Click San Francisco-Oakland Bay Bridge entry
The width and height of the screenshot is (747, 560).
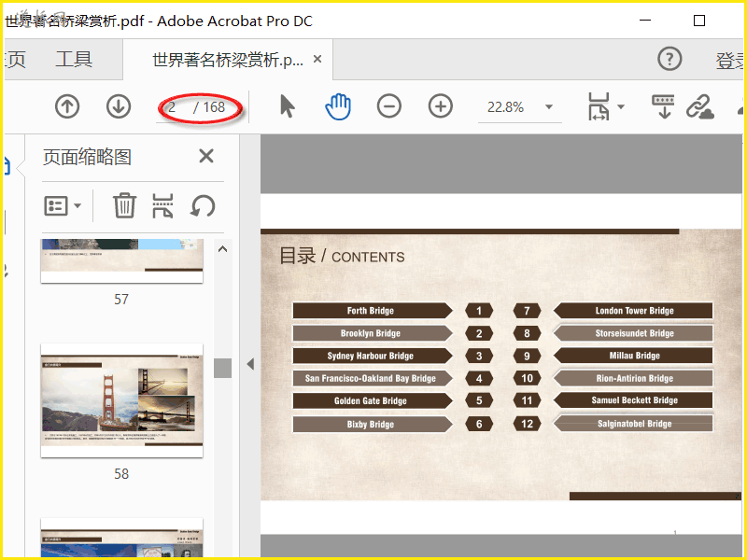[x=372, y=379]
